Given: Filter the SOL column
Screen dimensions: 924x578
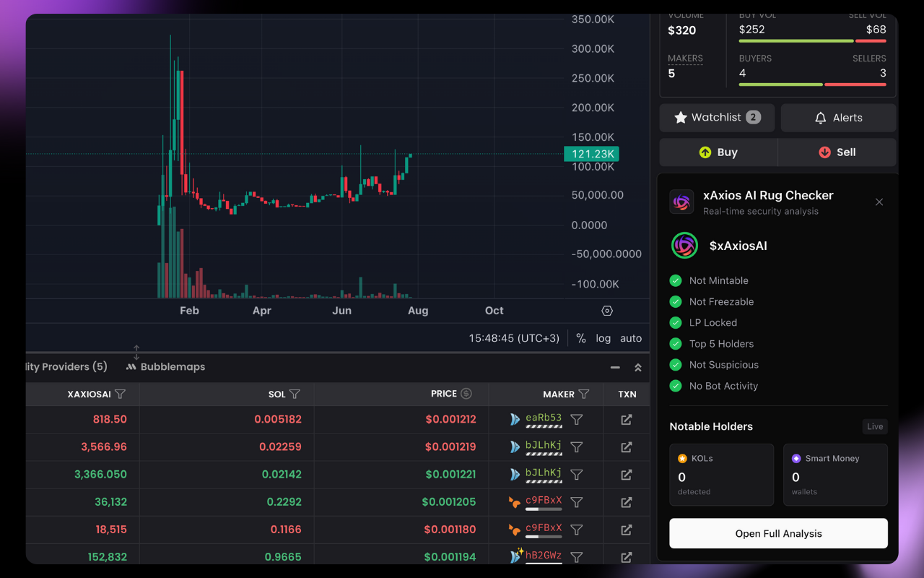Looking at the screenshot, I should coord(295,394).
